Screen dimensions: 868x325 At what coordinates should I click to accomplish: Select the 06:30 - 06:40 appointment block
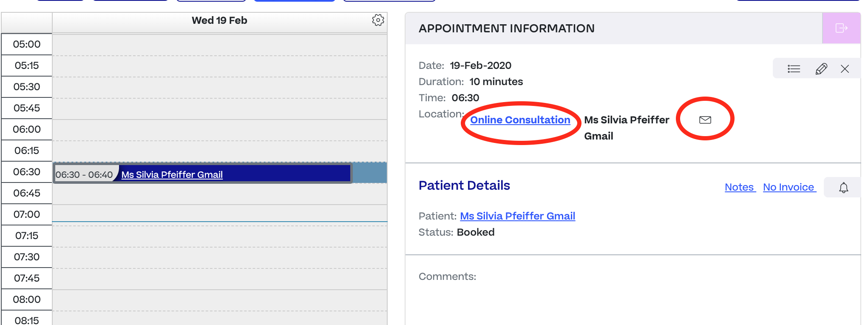click(203, 174)
